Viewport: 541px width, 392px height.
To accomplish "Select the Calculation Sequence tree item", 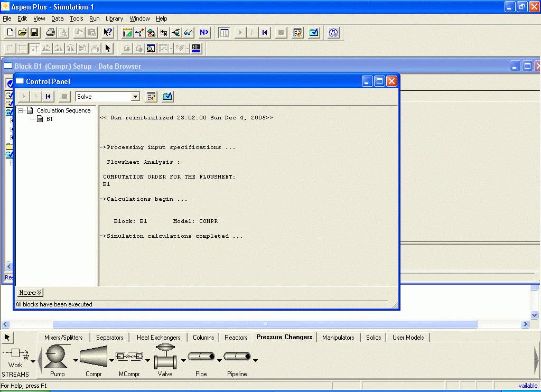I will (x=63, y=110).
